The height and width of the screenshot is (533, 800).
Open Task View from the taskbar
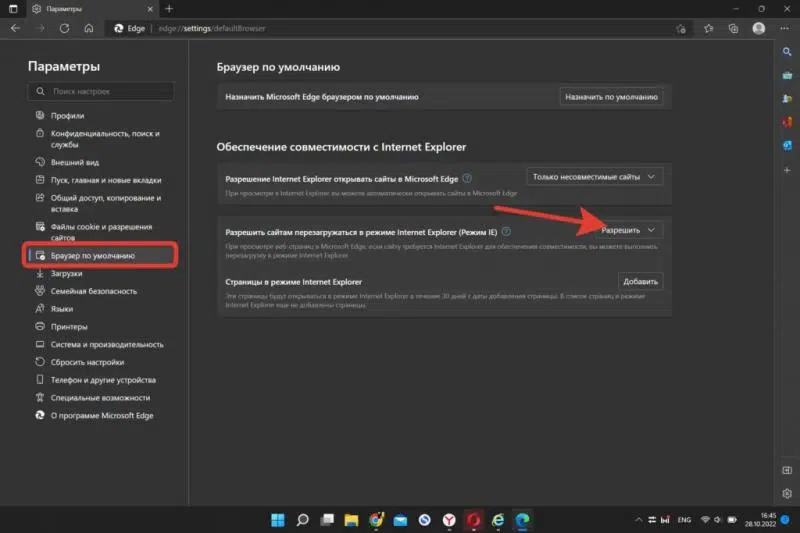click(327, 520)
